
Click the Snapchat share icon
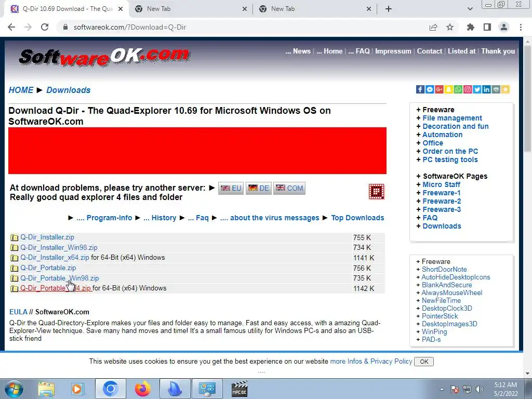point(448,89)
